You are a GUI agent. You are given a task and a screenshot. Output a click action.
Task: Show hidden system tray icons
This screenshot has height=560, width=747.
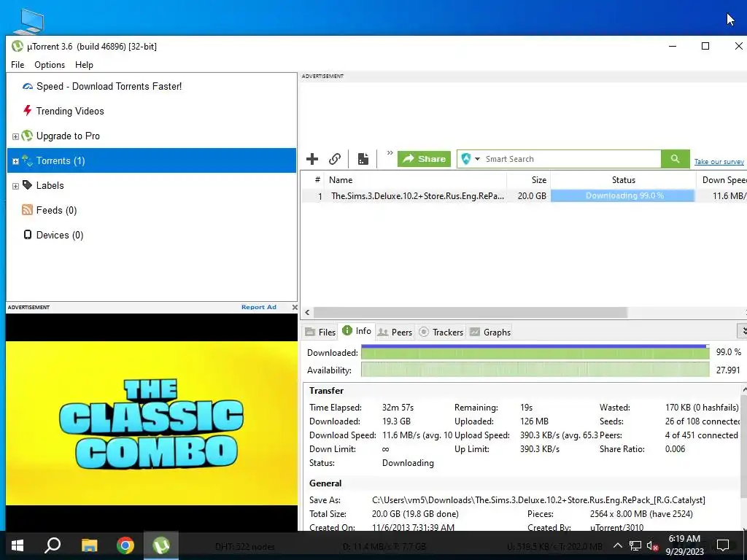tap(617, 545)
